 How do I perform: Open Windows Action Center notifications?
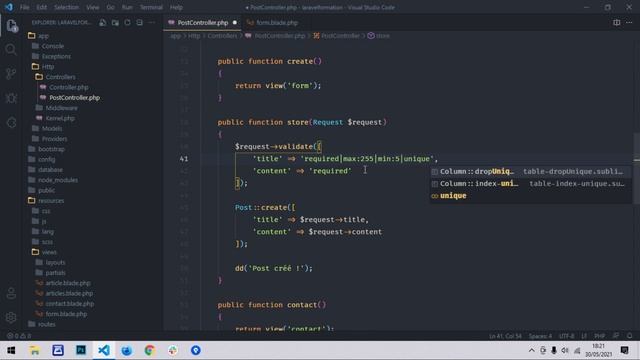pos(624,350)
